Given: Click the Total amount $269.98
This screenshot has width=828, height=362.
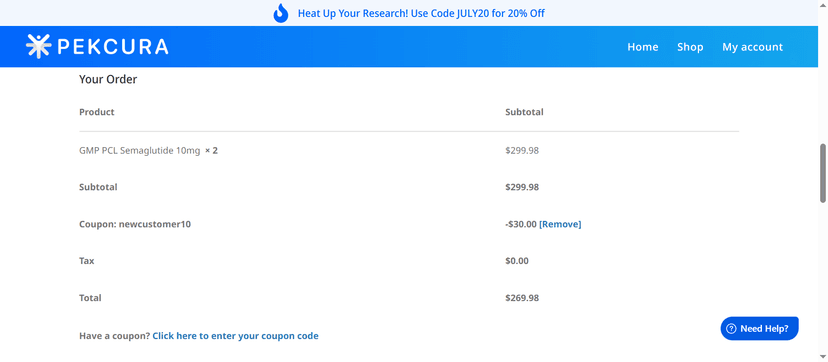Looking at the screenshot, I should (522, 298).
